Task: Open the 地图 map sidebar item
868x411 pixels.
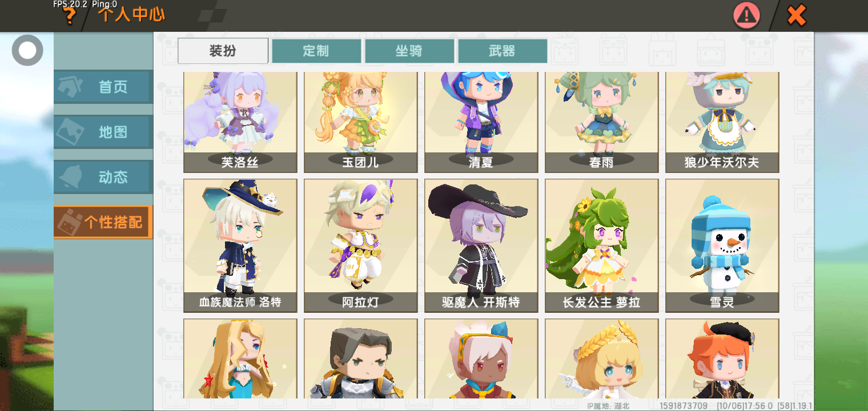Action: (103, 132)
